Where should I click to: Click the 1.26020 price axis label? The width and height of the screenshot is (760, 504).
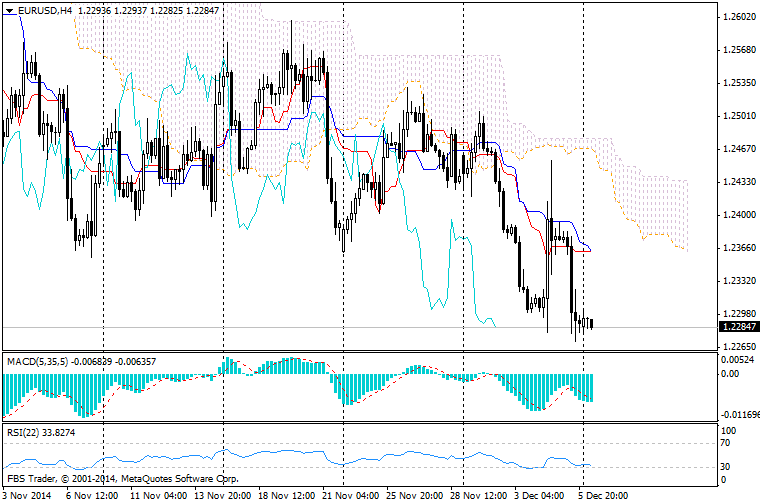(739, 17)
